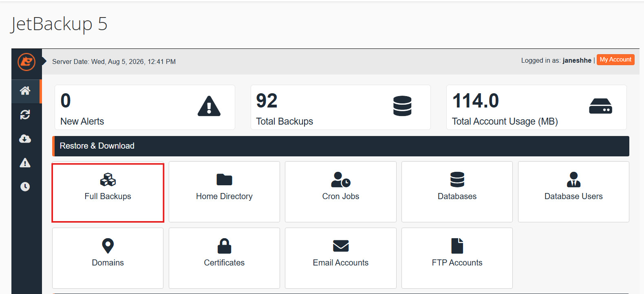Click the "JetBackup 5" page title
The image size is (644, 294).
pyautogui.click(x=59, y=24)
